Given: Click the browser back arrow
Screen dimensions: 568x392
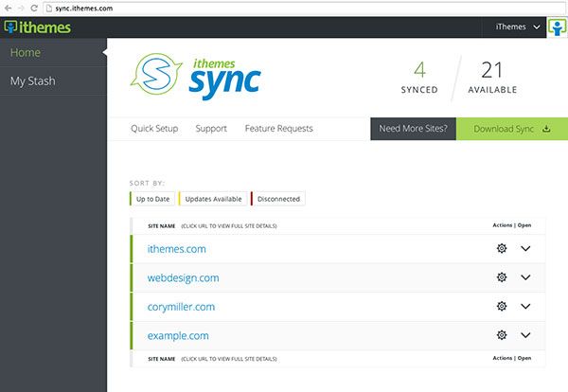Looking at the screenshot, I should [8, 8].
